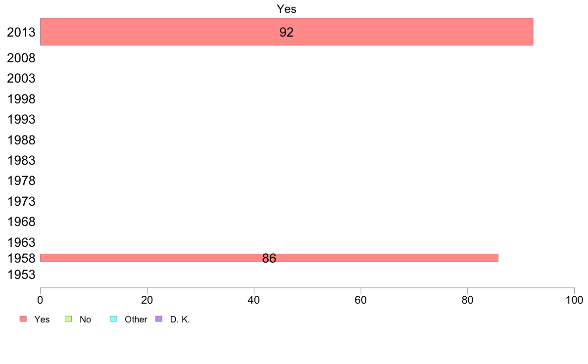Click the red Yes legend swatch
This screenshot has height=364, width=588.
pos(23,319)
